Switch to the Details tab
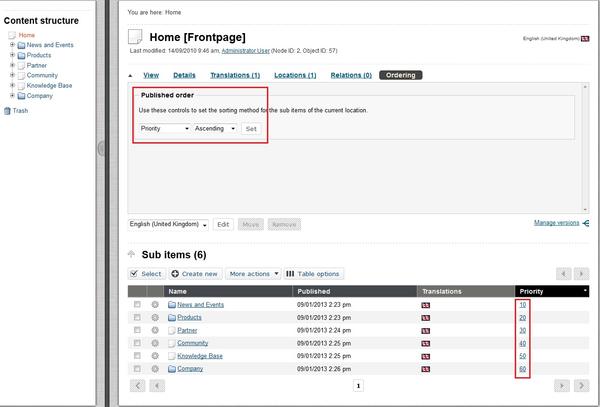This screenshot has width=600, height=407. [184, 75]
